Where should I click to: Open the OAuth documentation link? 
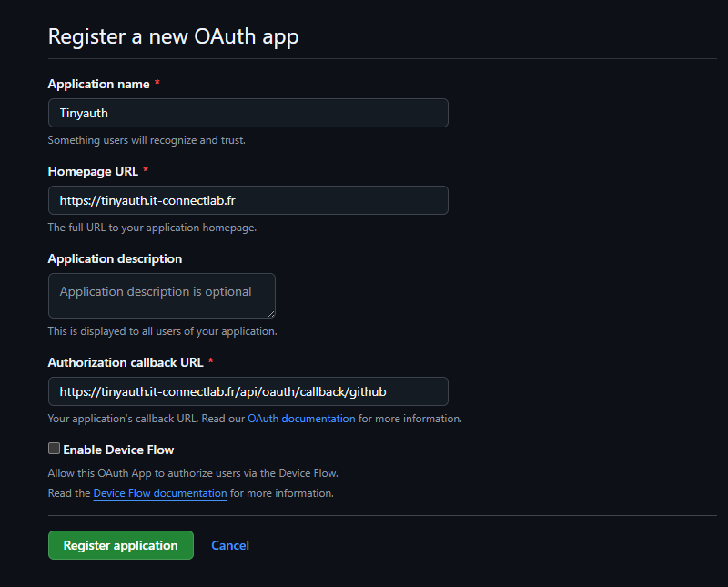(x=301, y=419)
